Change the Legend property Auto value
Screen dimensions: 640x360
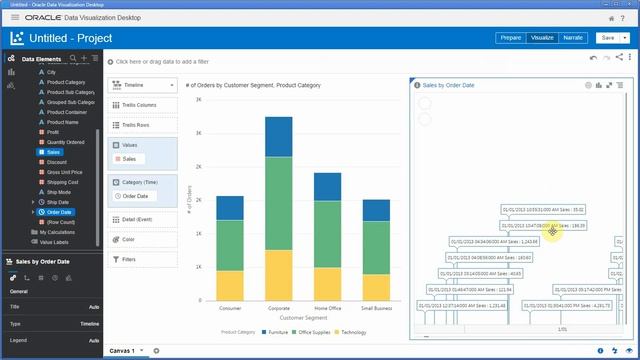(x=94, y=341)
